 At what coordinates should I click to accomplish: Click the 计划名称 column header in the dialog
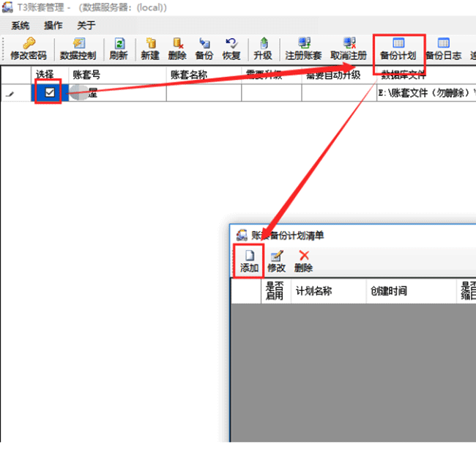click(329, 291)
